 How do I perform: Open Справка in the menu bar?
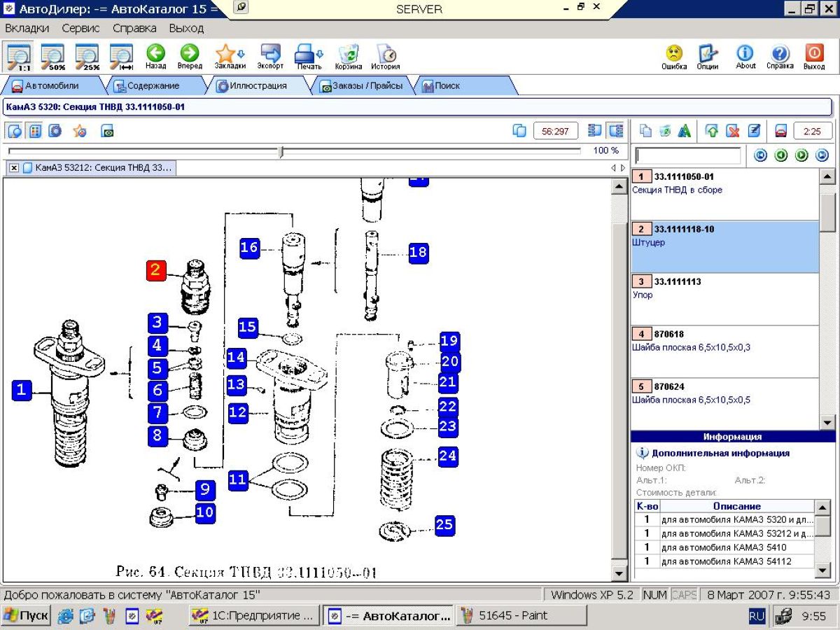pyautogui.click(x=134, y=29)
